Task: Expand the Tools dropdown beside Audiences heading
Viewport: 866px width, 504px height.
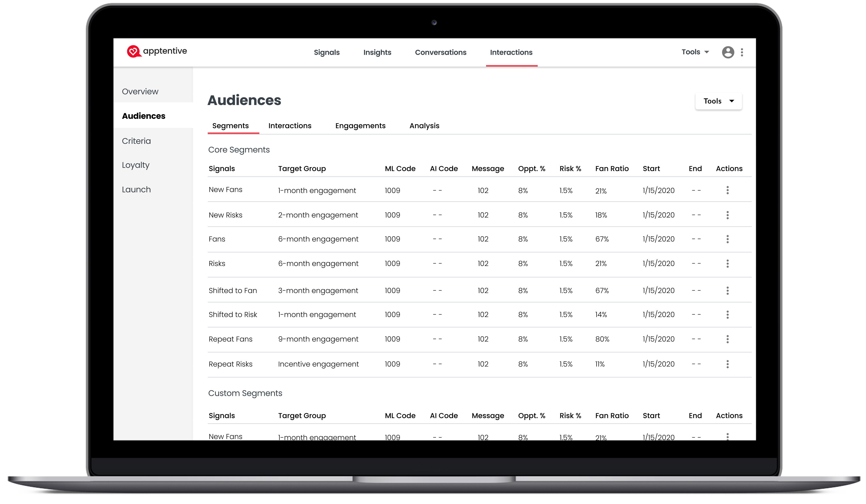Action: click(x=718, y=101)
